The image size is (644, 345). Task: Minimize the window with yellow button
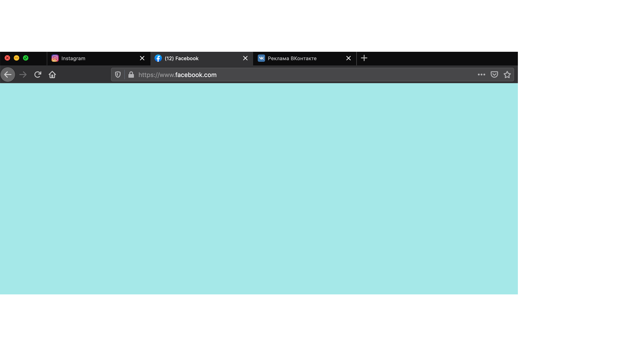click(16, 58)
